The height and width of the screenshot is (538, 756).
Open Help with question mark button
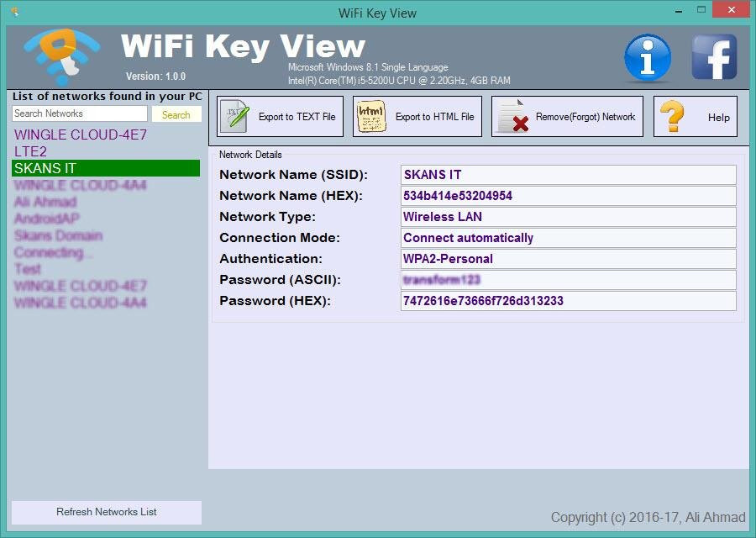coord(696,116)
